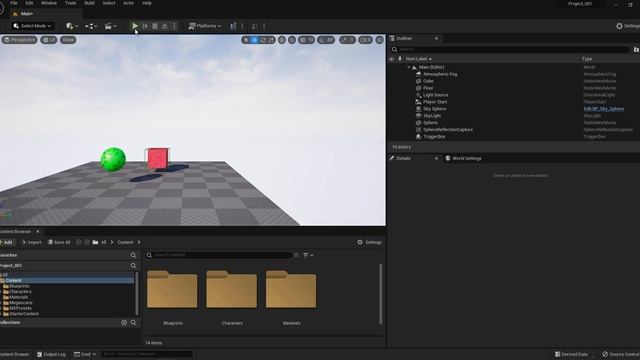
Task: Click the Stop simulation button in toolbar
Action: pyautogui.click(x=155, y=26)
